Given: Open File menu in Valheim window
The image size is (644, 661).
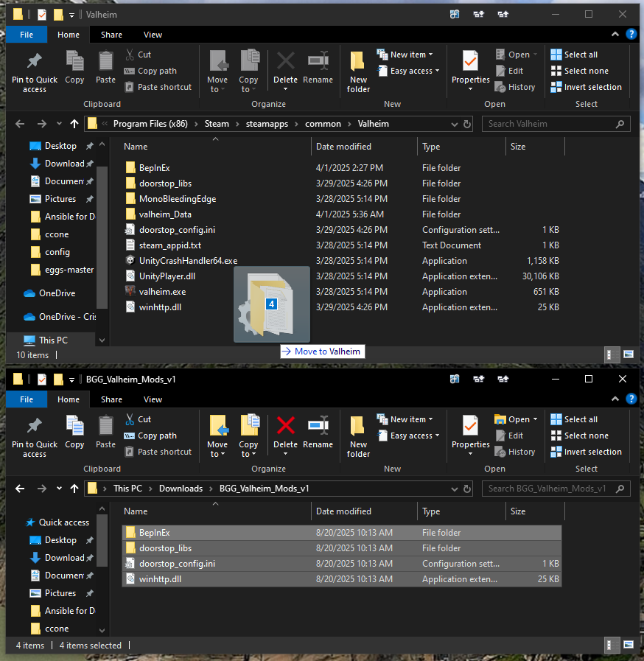Looking at the screenshot, I should coord(26,35).
